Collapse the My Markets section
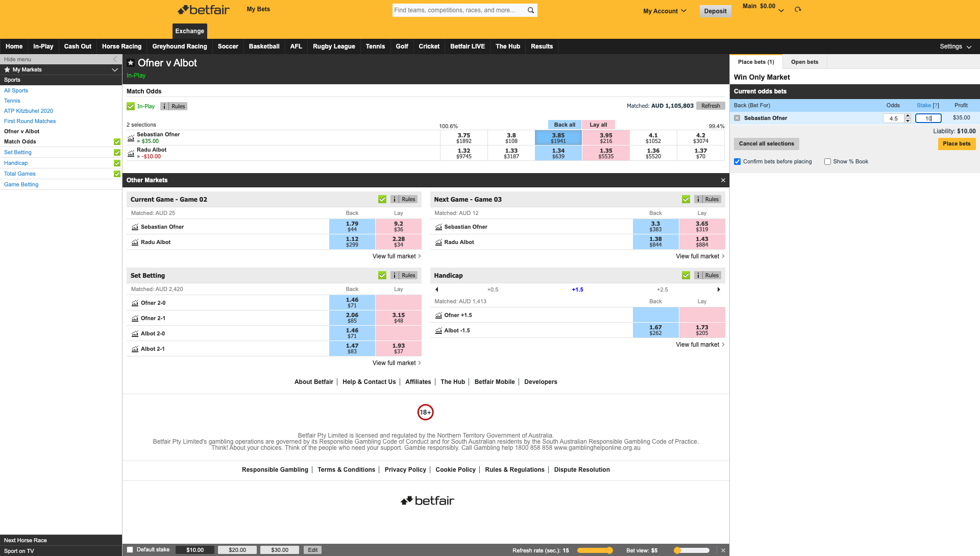Image resolution: width=980 pixels, height=556 pixels. [x=114, y=70]
